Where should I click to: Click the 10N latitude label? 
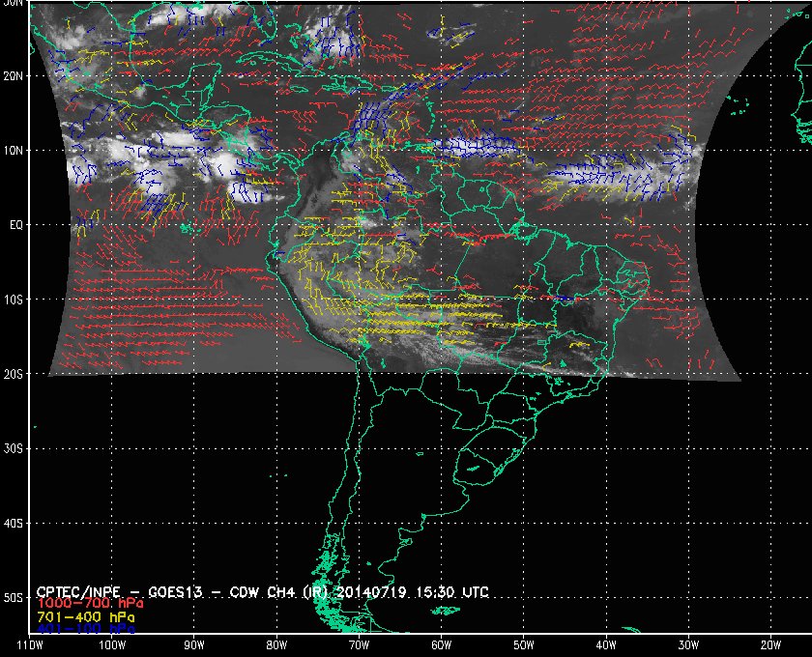[x=13, y=151]
